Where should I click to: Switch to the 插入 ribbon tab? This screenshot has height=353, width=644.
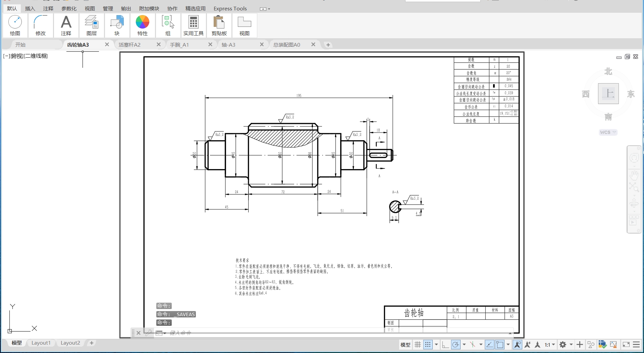pyautogui.click(x=30, y=8)
